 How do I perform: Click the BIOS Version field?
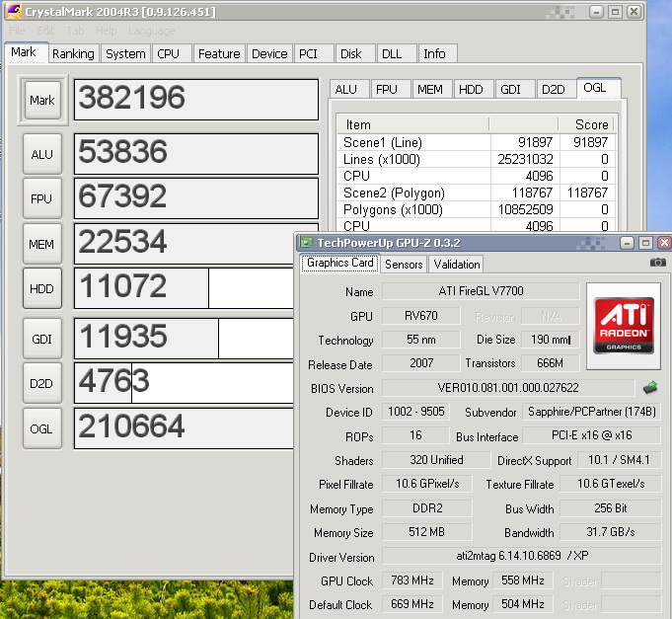tap(508, 388)
